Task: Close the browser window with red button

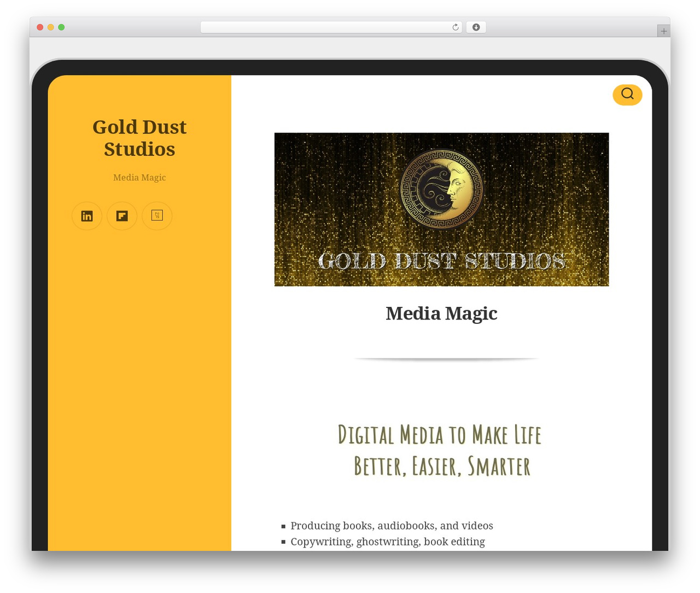Action: point(40,27)
